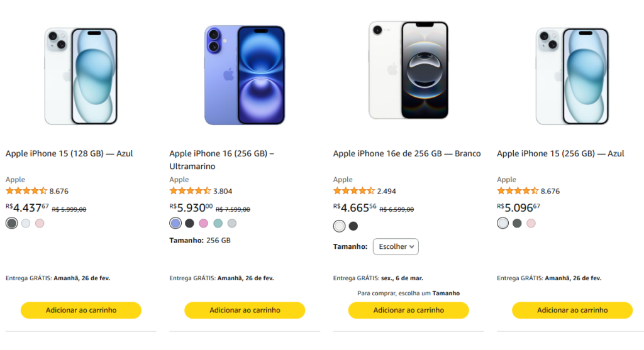Open the 3.804 reviews count link
The height and width of the screenshot is (350, 644).
[223, 191]
